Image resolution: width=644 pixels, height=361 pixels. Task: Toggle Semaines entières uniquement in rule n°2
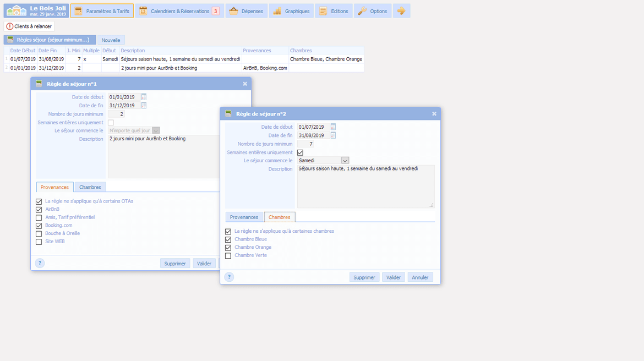pyautogui.click(x=300, y=152)
